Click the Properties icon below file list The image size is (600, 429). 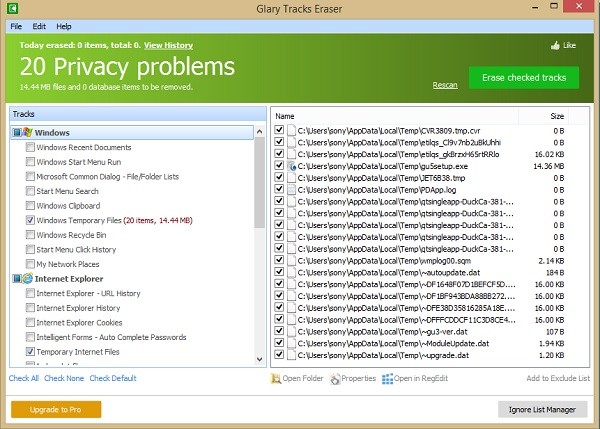pos(335,378)
